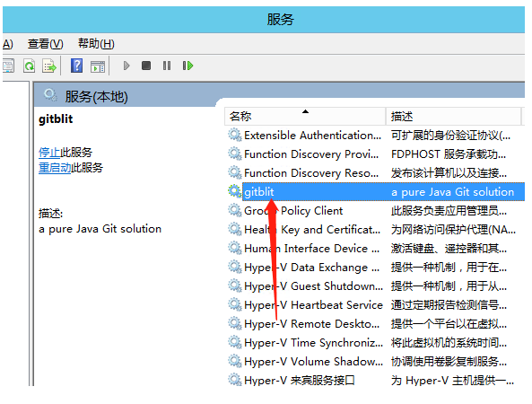Click the Export List toolbar icon
532x404 pixels.
49,66
